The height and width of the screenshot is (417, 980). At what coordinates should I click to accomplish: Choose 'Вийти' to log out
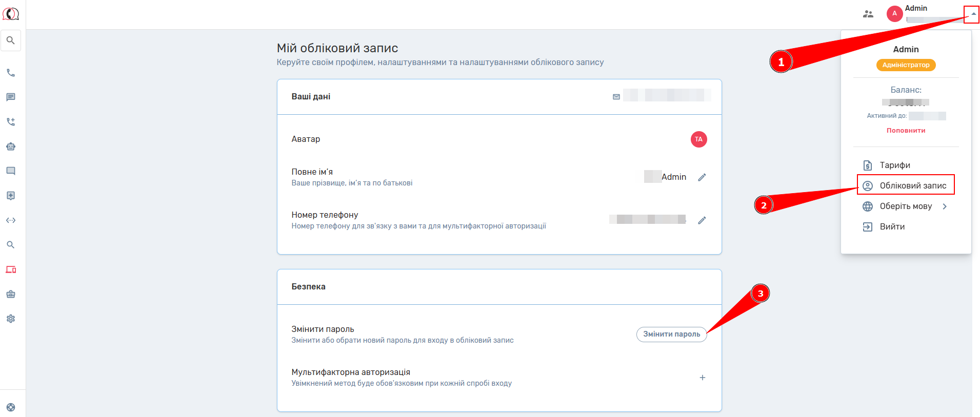point(892,226)
